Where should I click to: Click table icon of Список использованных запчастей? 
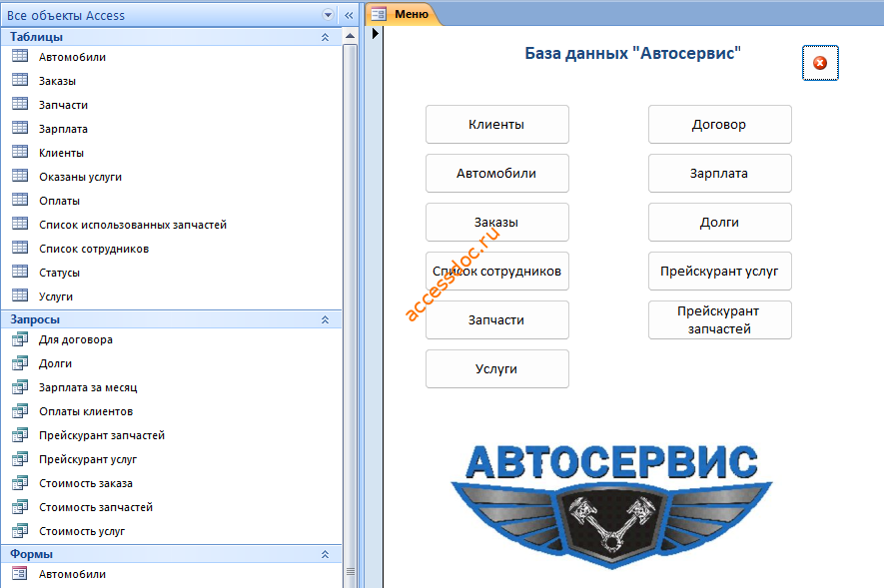pos(20,224)
